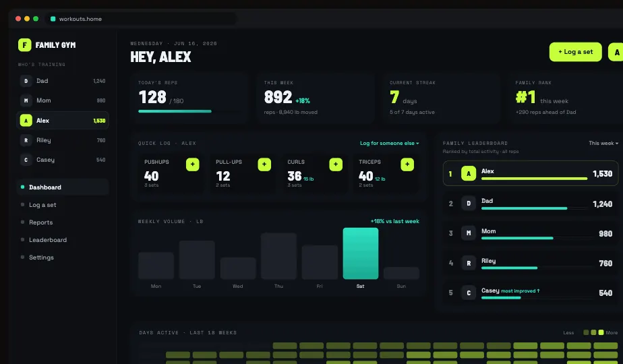Select the highlighted Sat bar in chart

coord(360,253)
